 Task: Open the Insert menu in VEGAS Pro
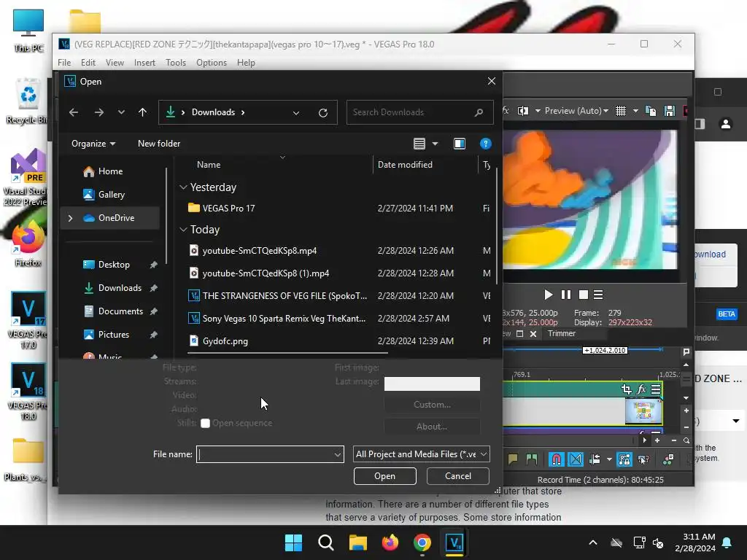144,63
